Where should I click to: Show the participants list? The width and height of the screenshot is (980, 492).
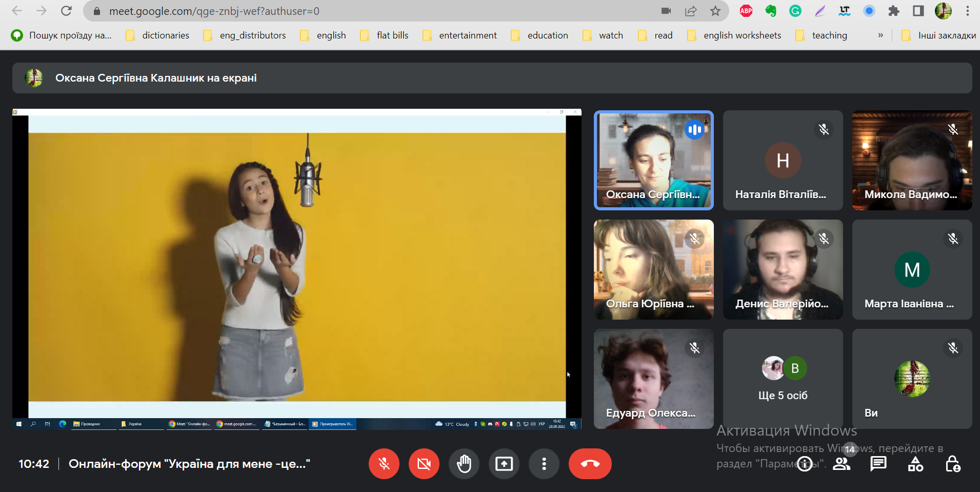(842, 464)
